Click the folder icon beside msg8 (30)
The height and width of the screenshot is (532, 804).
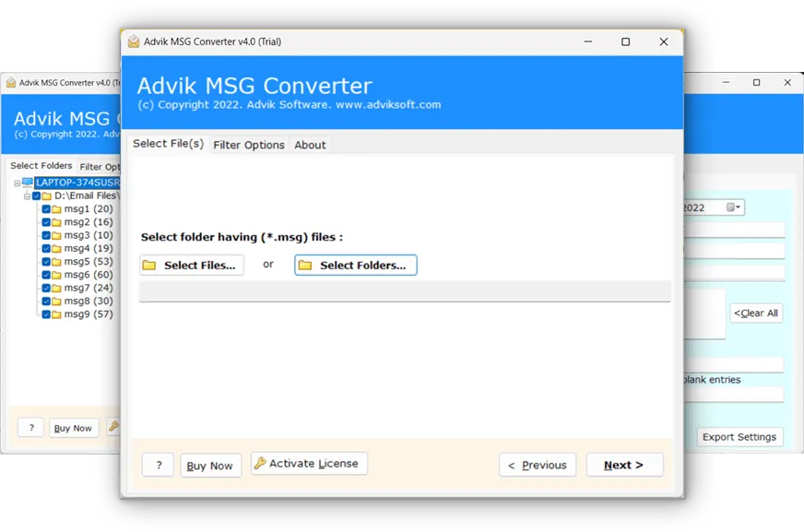click(x=56, y=301)
